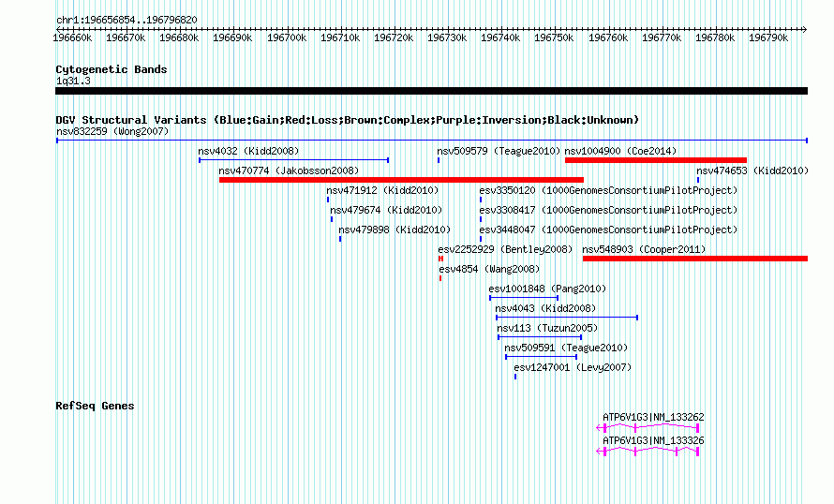
Task: Select the nsv509591 (Teague2010) blue bar
Action: click(541, 357)
